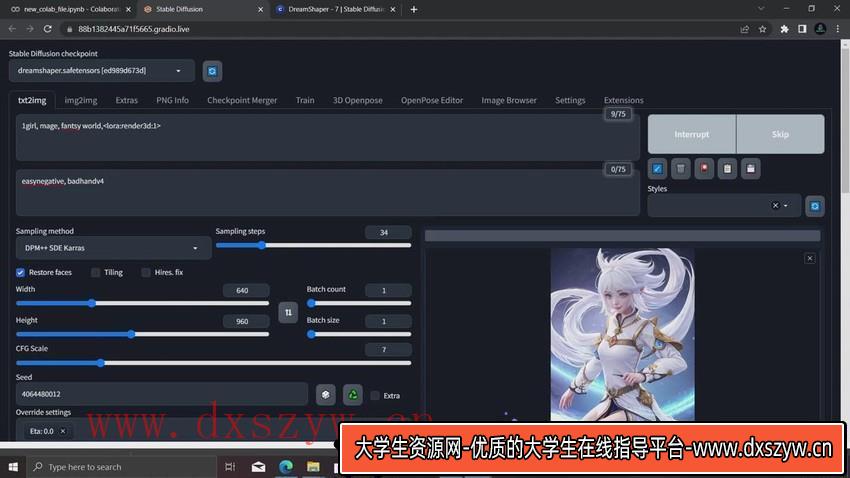Screen dimensions: 850x478
Task: Adjust the CFG Scale slider
Action: click(214, 363)
